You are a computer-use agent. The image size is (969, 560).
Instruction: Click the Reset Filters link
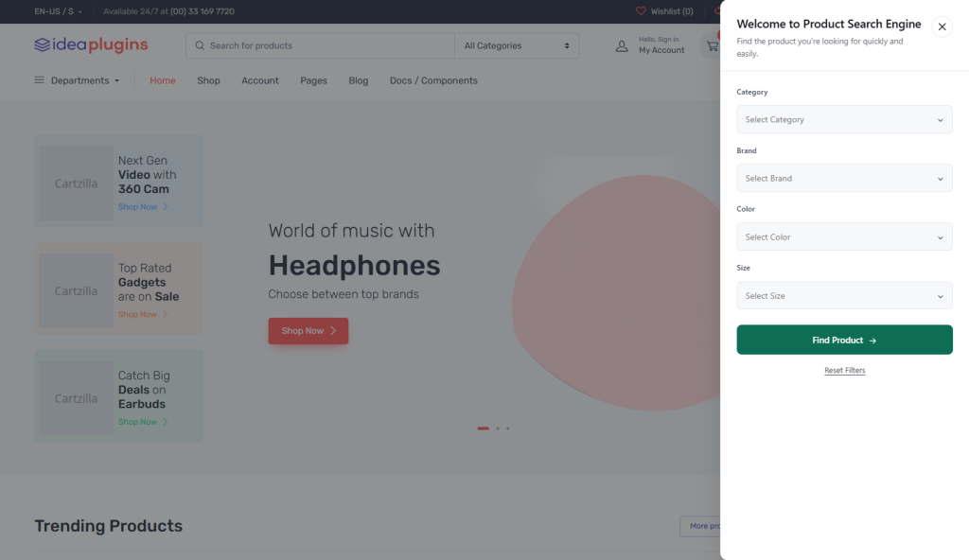844,370
